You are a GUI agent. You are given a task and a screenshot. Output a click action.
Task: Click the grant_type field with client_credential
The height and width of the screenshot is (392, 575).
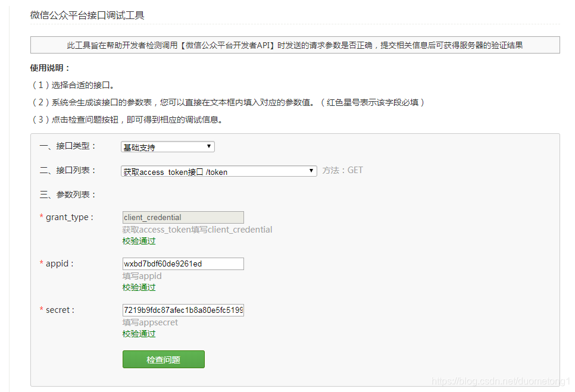coord(183,217)
